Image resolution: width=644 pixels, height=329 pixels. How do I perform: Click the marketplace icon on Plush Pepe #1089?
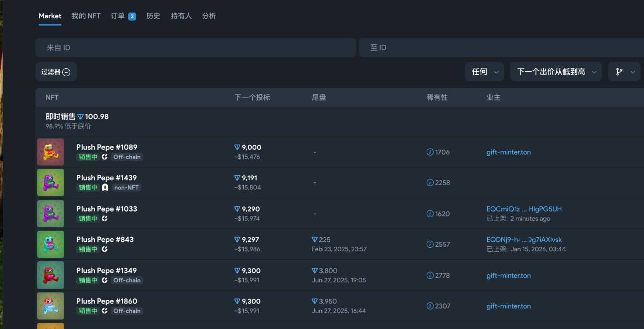point(105,157)
